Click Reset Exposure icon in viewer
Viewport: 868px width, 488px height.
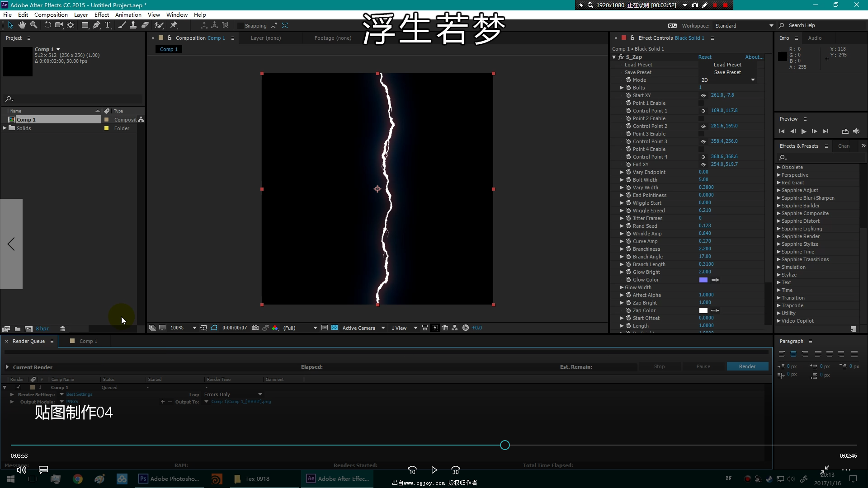tap(466, 328)
